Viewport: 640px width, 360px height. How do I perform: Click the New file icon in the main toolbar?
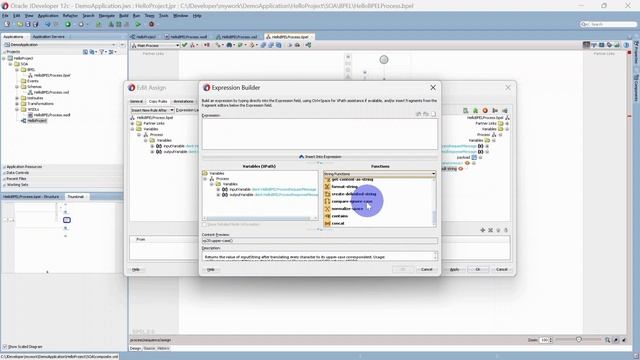pos(7,24)
